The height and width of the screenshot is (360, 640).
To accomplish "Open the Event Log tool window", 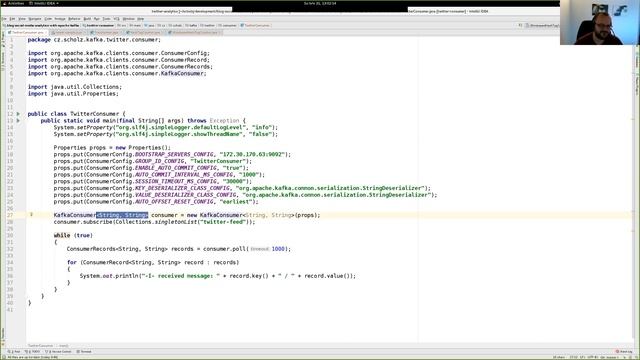I will click(624, 351).
